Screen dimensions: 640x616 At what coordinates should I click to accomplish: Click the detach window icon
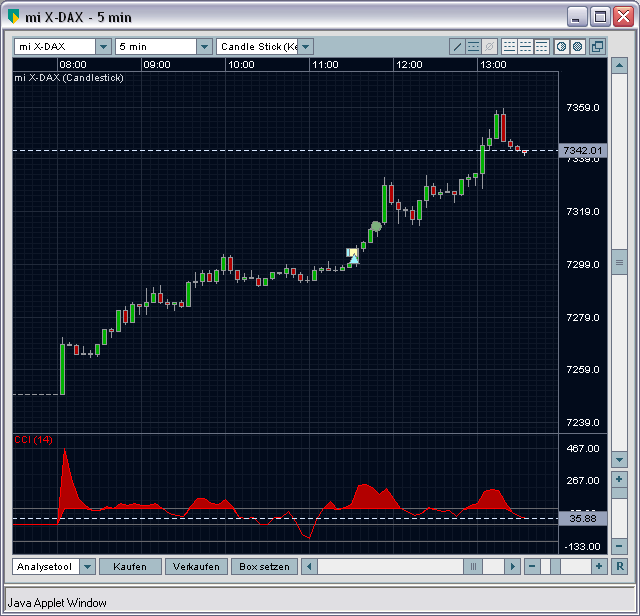pyautogui.click(x=598, y=47)
